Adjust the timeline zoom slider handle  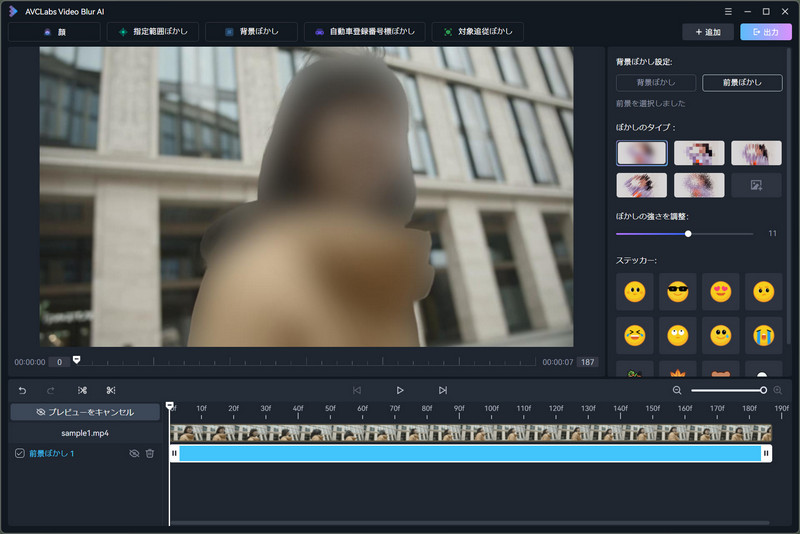763,391
